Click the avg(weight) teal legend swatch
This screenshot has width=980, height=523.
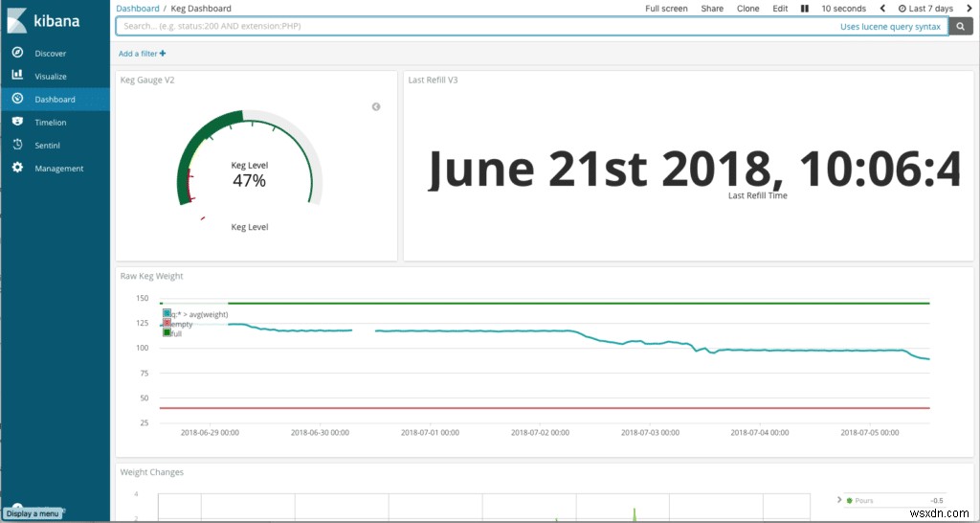click(x=167, y=313)
